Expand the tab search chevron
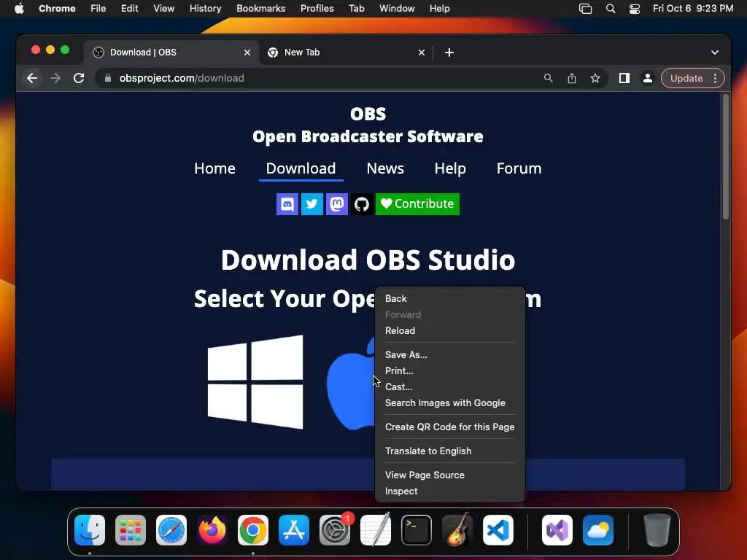This screenshot has width=747, height=560. click(x=715, y=52)
